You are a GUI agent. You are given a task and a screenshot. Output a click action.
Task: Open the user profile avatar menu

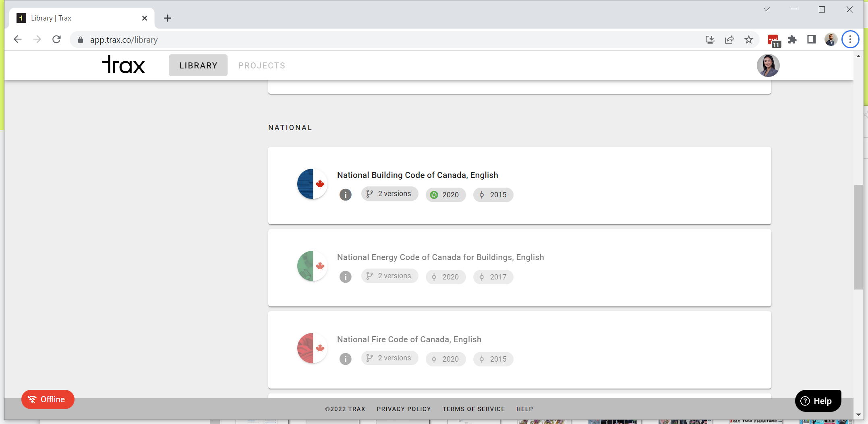(768, 65)
